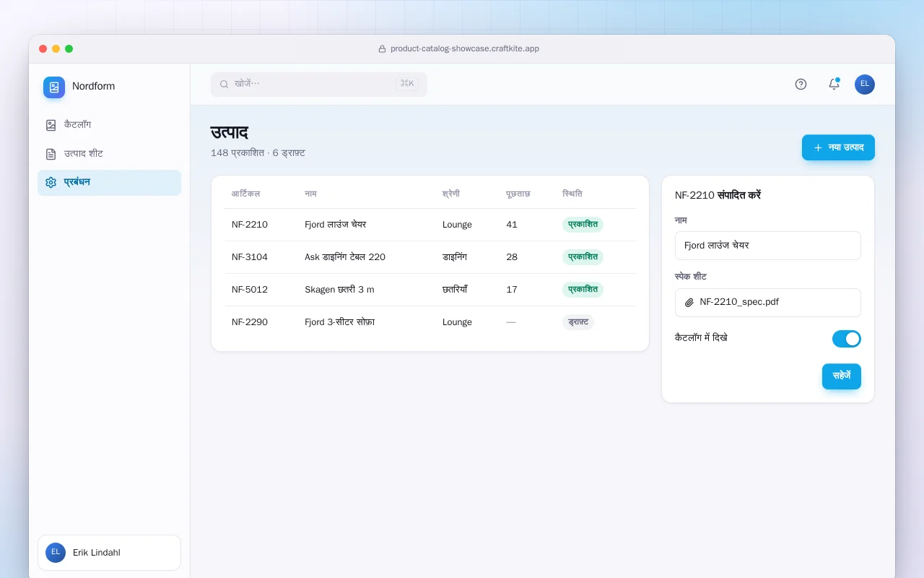Click Erik Lindahl's avatar in sidebar
Screen dimensions: 924x578
56,553
